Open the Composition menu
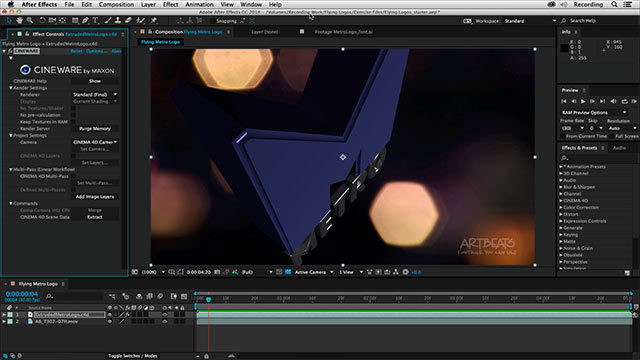This screenshot has height=360, width=640. [116, 4]
